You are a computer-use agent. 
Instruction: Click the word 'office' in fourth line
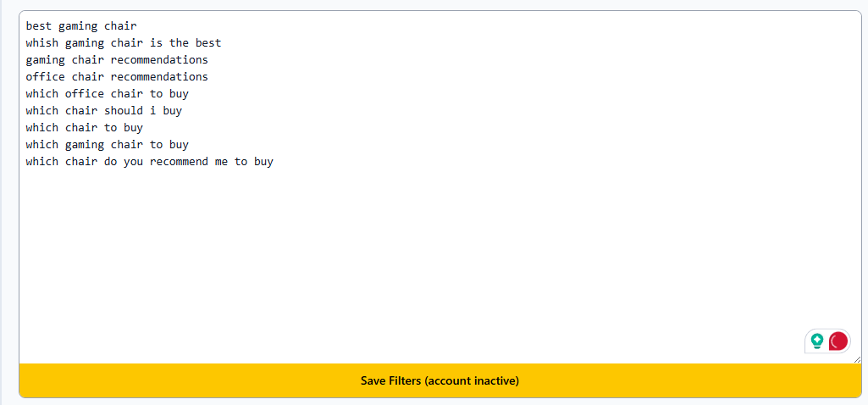point(46,76)
